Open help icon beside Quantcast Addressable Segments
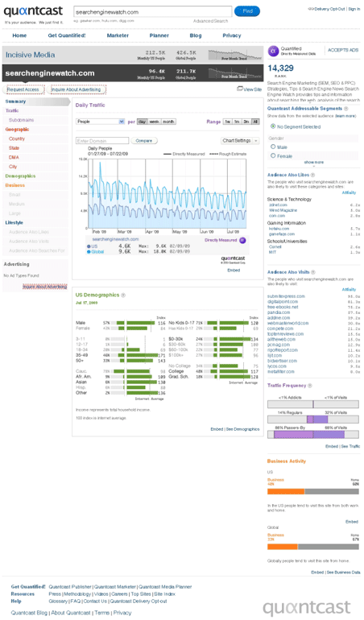This screenshot has height=620, width=364. click(346, 109)
